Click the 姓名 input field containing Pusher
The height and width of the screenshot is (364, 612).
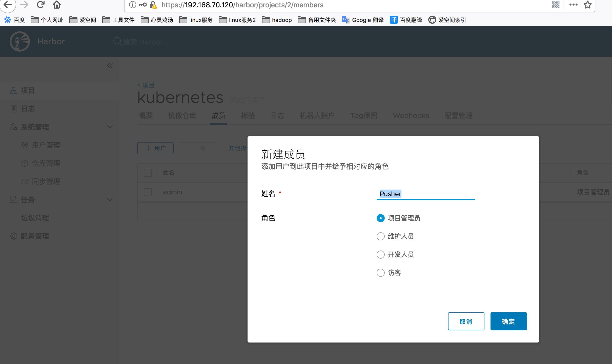pyautogui.click(x=426, y=194)
